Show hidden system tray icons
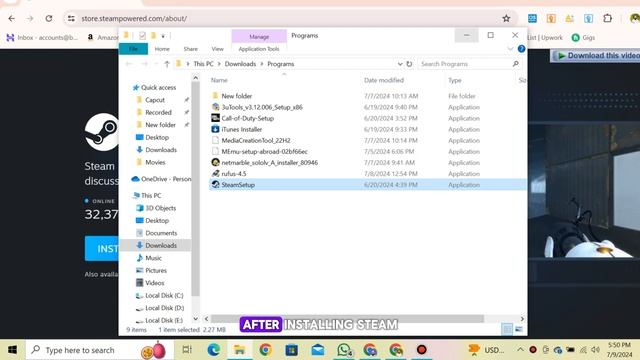 tap(520, 350)
